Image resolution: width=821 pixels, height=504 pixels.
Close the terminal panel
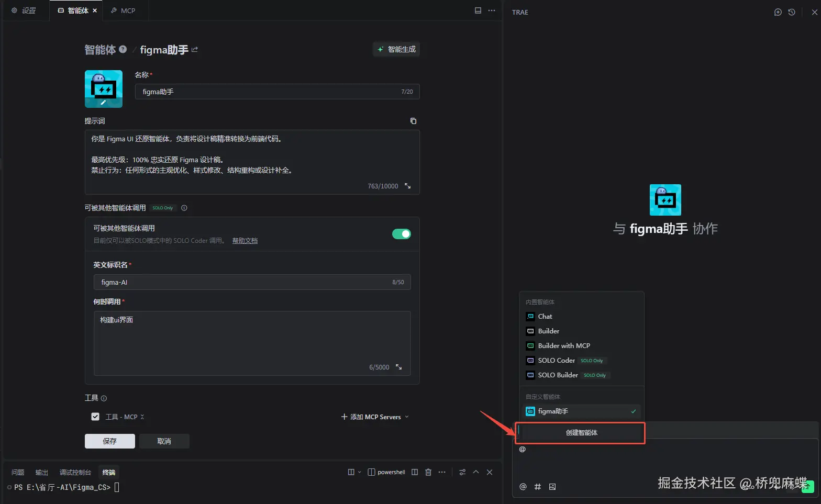(x=490, y=472)
